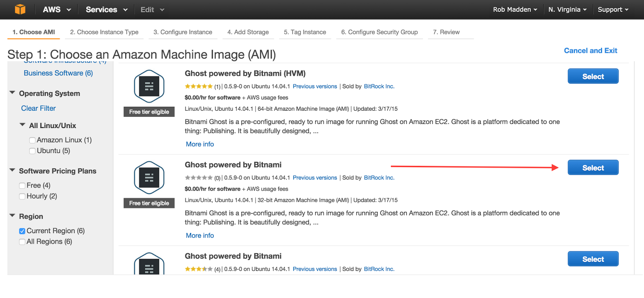Collapse the Software Pricing Plans section

tap(12, 171)
